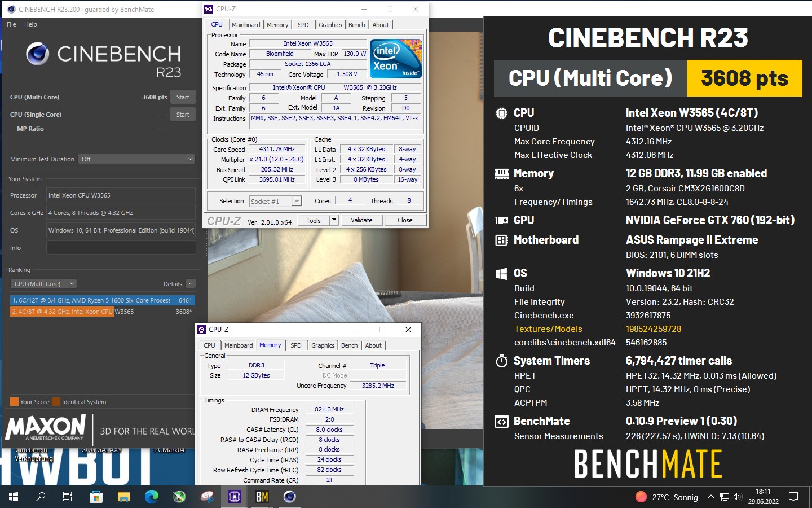Click the BenchMate OS Windows logo icon

(501, 274)
